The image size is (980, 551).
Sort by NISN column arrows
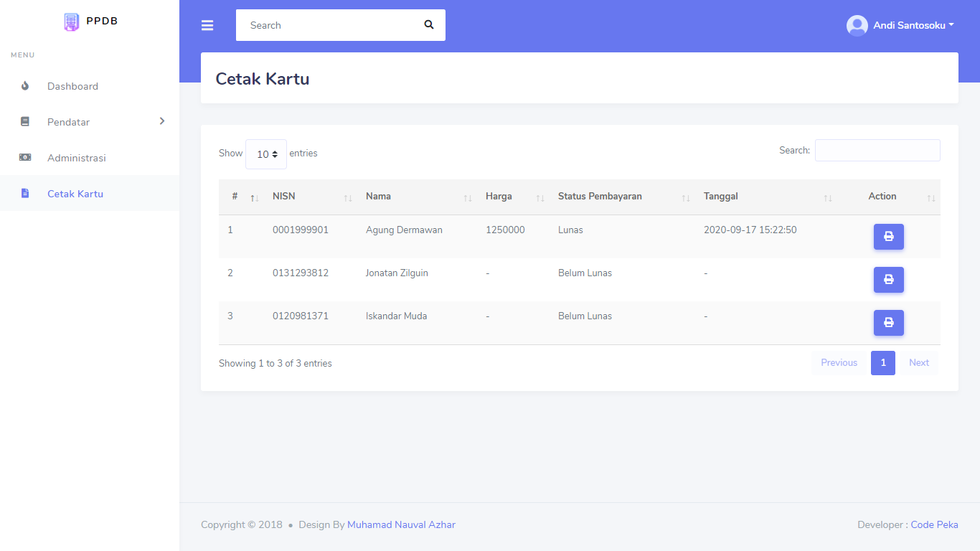[347, 198]
